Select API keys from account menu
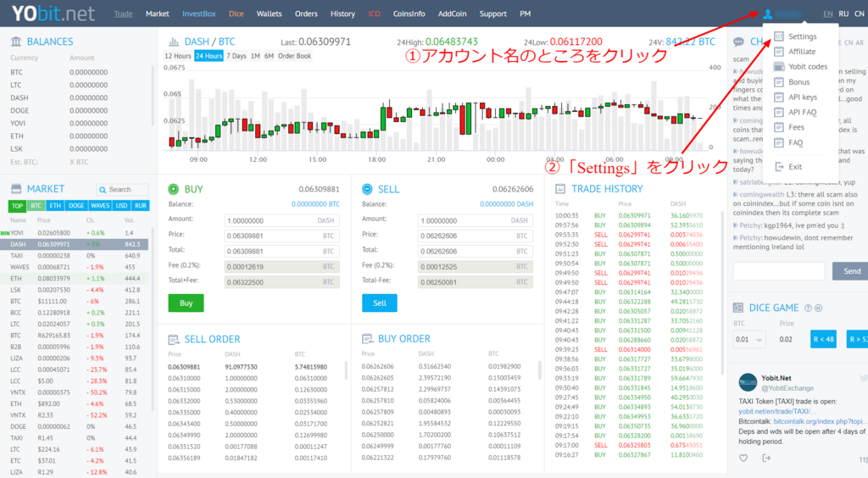This screenshot has width=868, height=478. (802, 97)
